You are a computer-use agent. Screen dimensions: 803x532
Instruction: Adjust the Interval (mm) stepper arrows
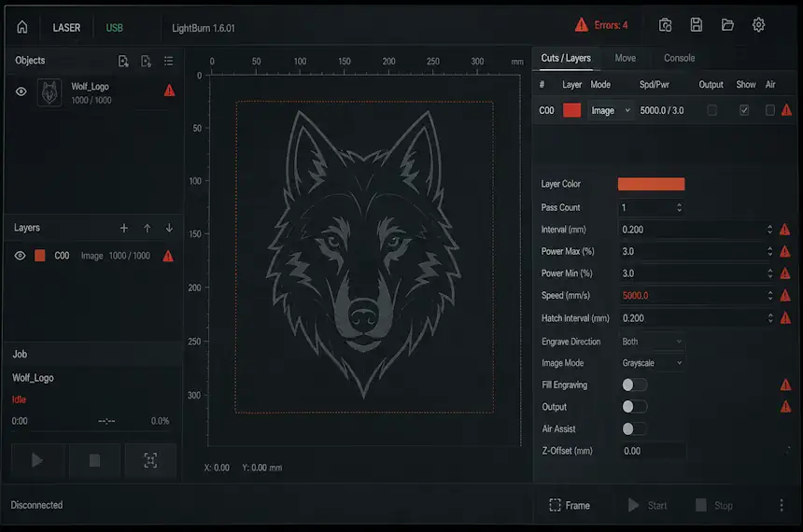click(x=769, y=230)
